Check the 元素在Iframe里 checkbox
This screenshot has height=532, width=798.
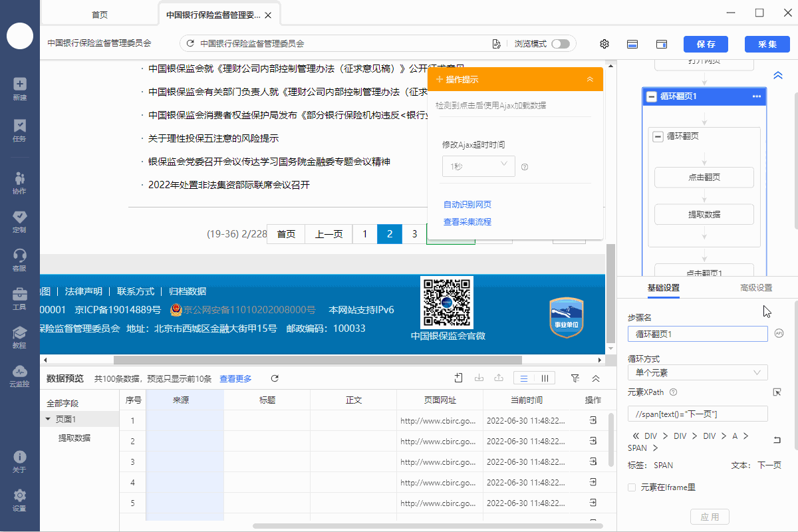coord(632,487)
